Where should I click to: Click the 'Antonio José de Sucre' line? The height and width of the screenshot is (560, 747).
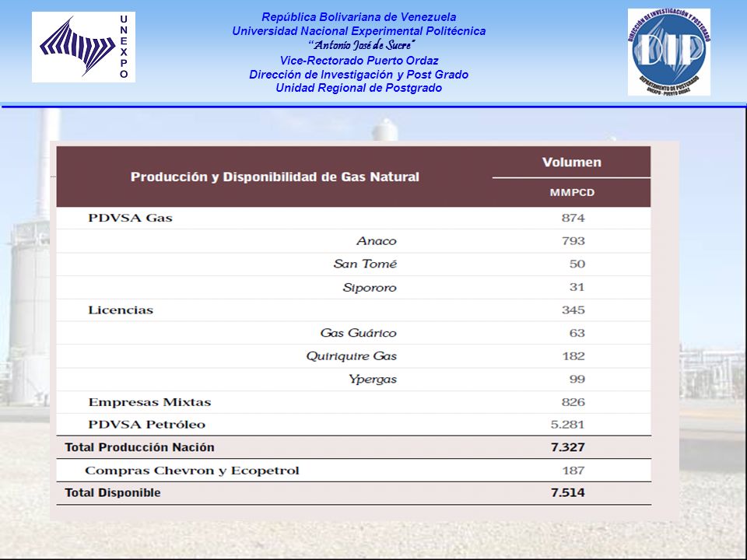(x=361, y=45)
